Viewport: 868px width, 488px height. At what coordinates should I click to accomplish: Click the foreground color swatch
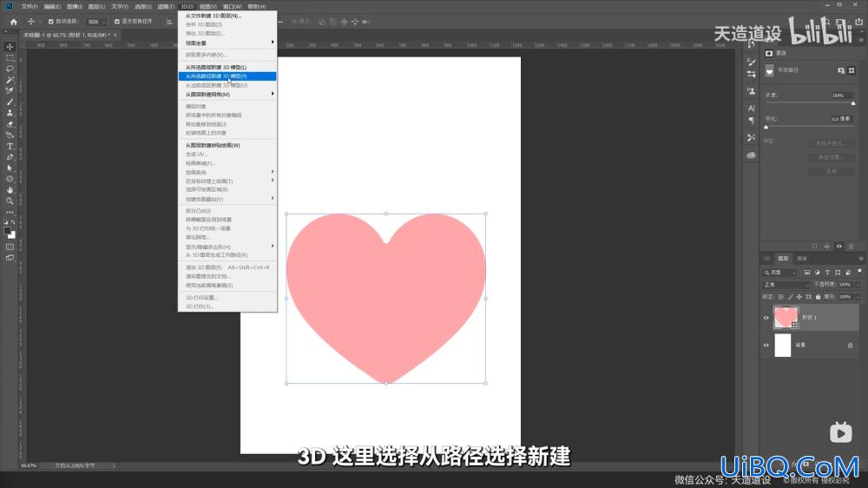(7, 231)
